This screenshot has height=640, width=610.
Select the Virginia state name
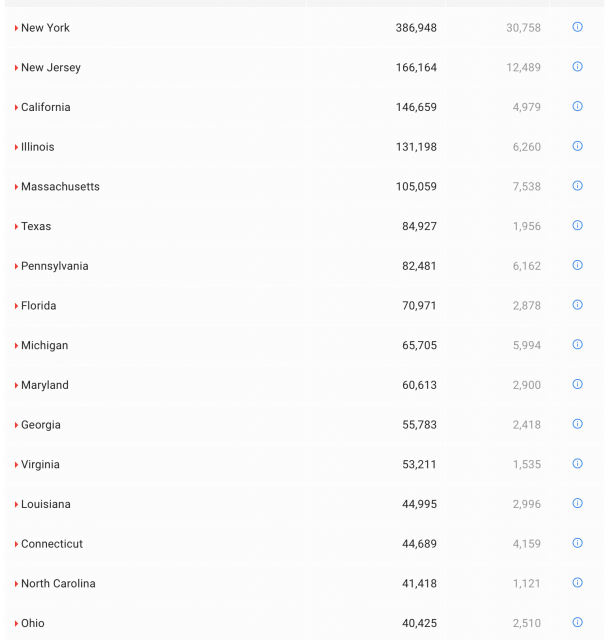tap(40, 465)
